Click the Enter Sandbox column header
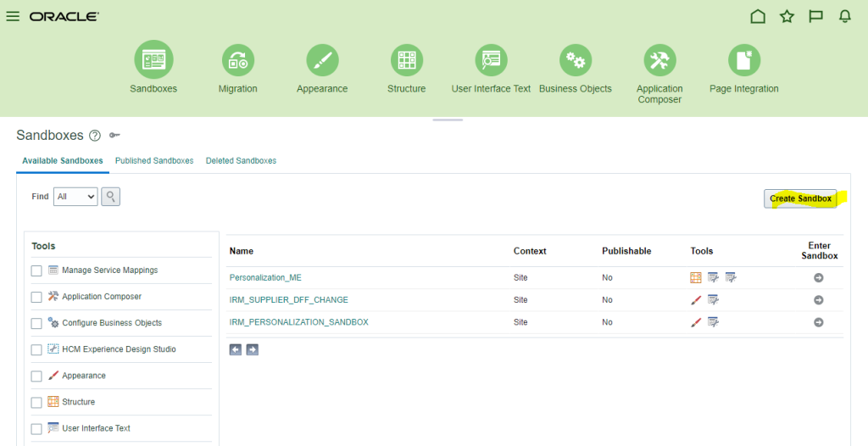 [x=820, y=250]
